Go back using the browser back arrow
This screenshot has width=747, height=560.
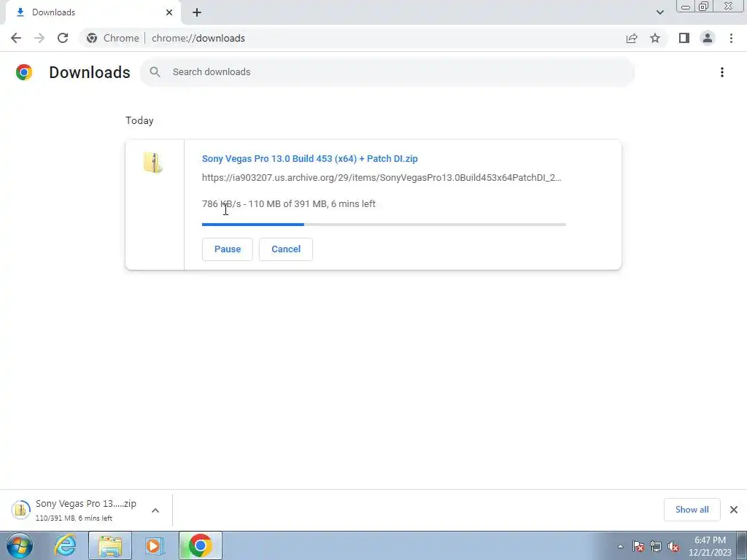[x=16, y=38]
